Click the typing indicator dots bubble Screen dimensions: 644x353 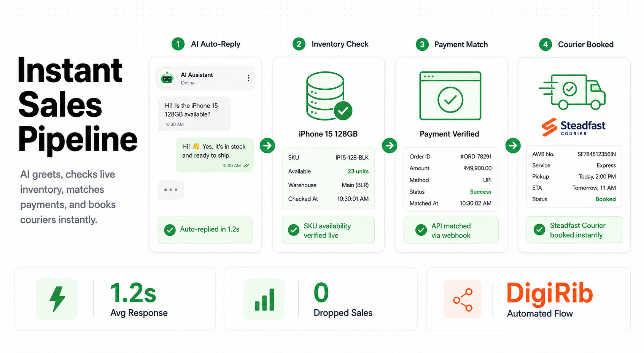coord(171,190)
